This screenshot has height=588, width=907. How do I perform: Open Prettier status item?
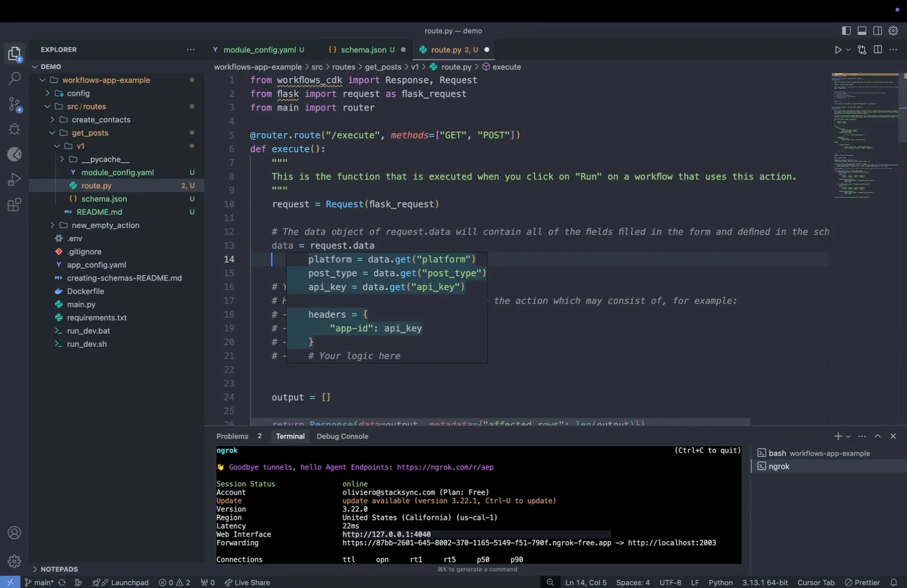click(862, 582)
